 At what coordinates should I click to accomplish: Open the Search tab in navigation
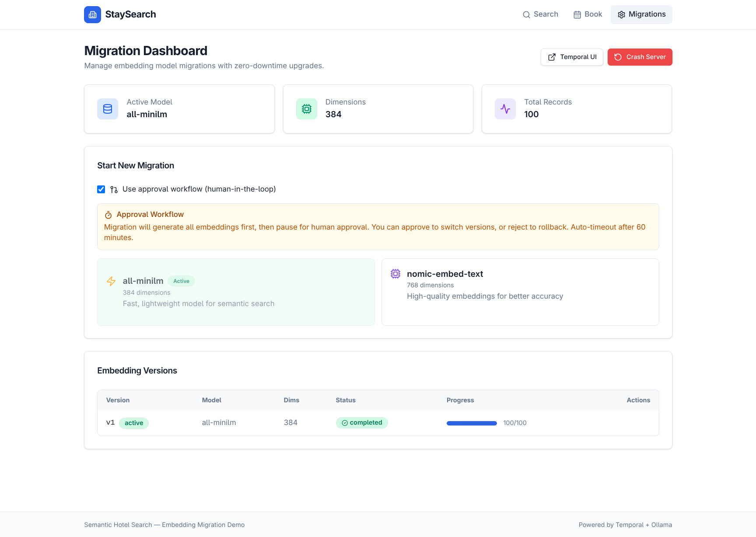coord(540,14)
